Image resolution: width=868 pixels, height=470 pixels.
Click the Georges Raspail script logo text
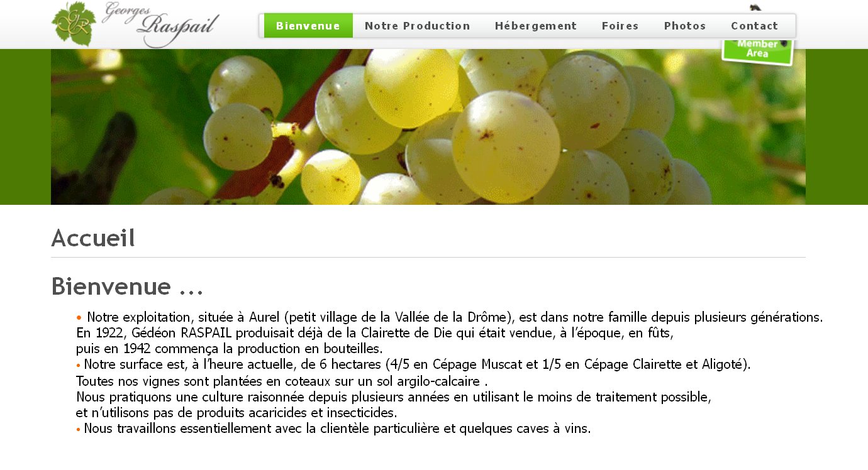click(160, 25)
